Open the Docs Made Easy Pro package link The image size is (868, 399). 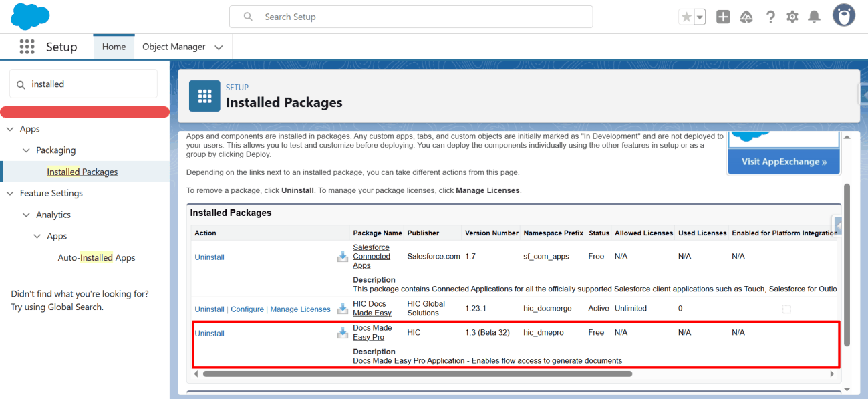pyautogui.click(x=372, y=333)
